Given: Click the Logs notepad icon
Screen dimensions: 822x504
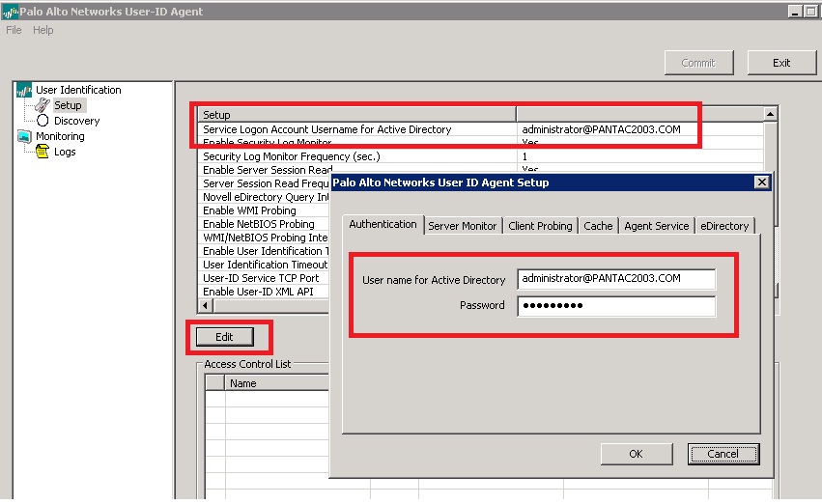Looking at the screenshot, I should click(x=43, y=152).
